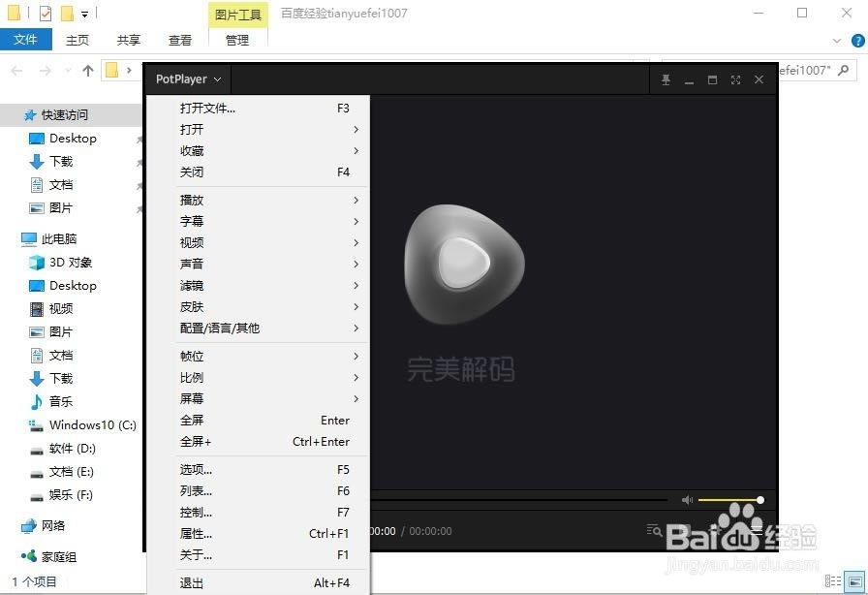Select Windows10 (C:) drive in sidebar
The image size is (868, 595).
(92, 424)
